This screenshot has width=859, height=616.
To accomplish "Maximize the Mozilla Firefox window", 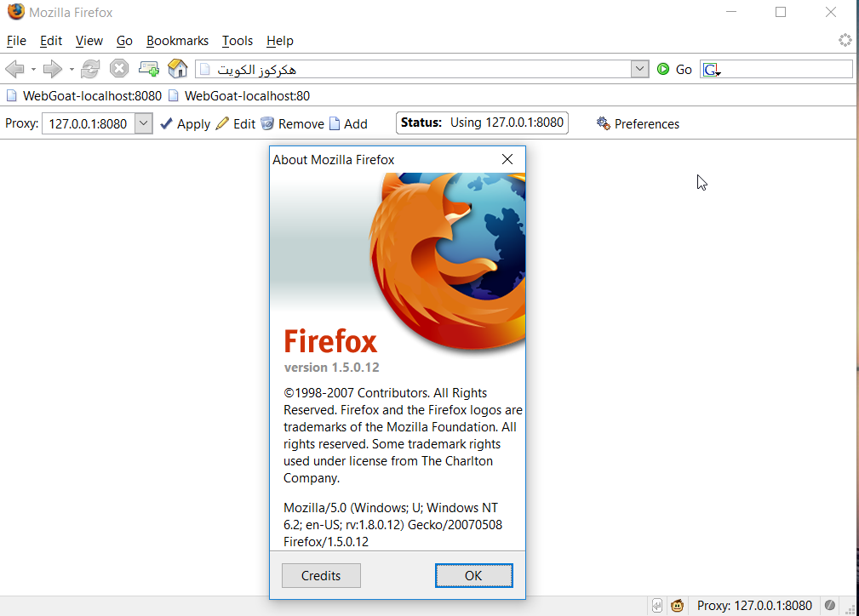I will (x=781, y=12).
